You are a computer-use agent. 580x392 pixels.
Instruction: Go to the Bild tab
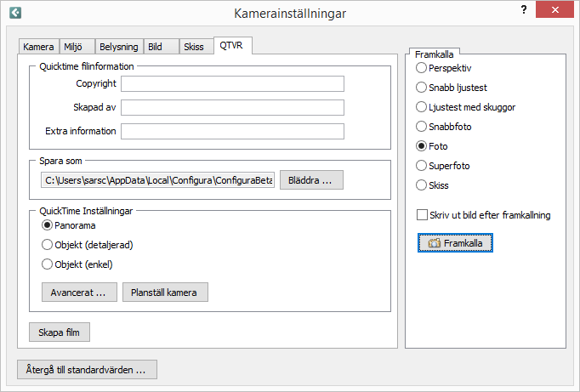pos(155,47)
